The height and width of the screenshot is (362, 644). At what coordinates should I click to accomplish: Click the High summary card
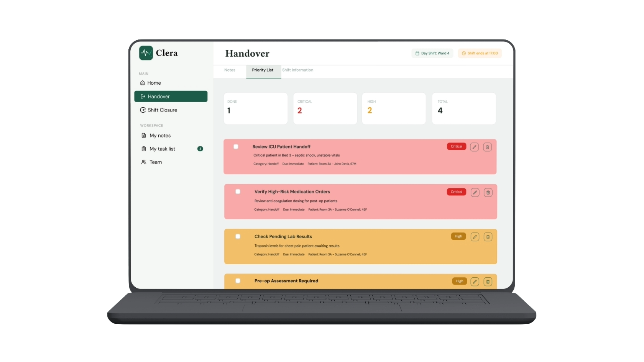pyautogui.click(x=394, y=108)
